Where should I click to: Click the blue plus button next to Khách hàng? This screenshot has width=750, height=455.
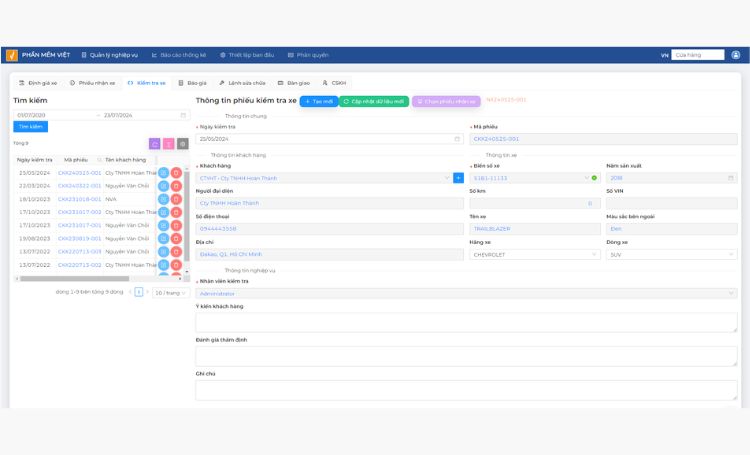458,178
